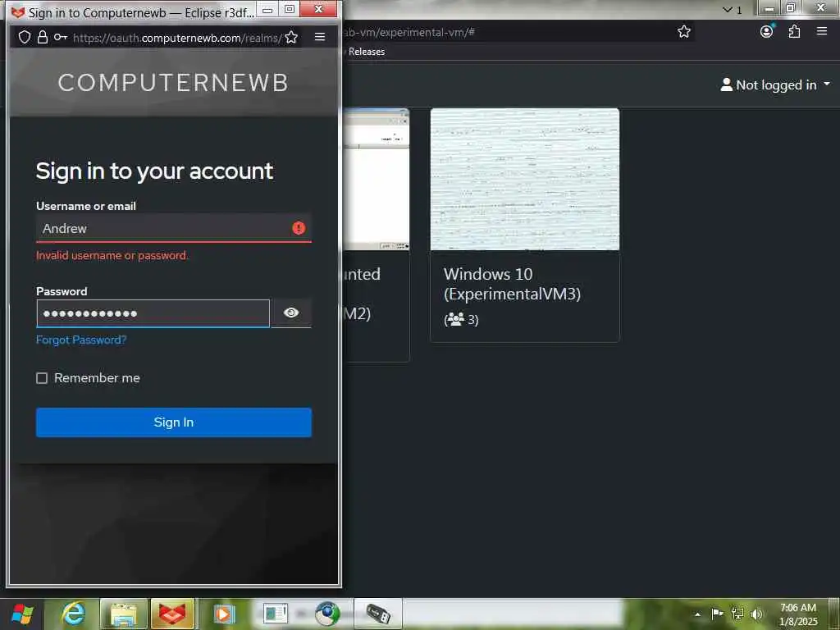The height and width of the screenshot is (630, 840).
Task: Open Windows Media Player from taskbar
Action: tap(224, 614)
